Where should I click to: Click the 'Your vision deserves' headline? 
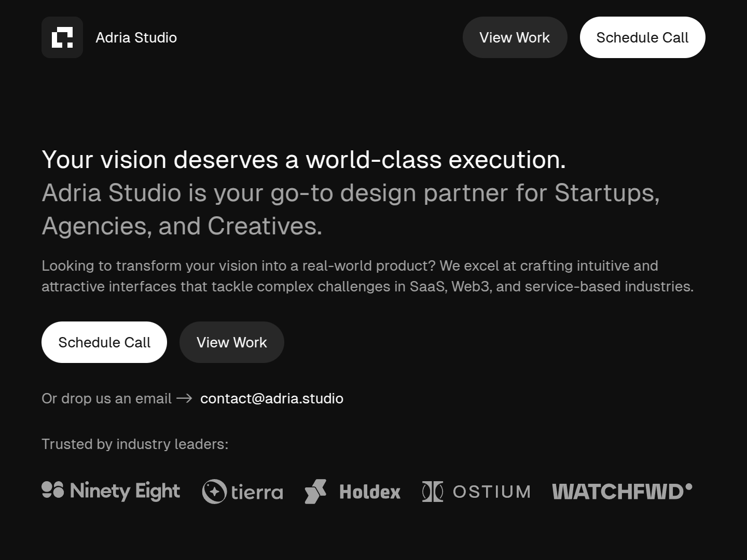coord(303,160)
